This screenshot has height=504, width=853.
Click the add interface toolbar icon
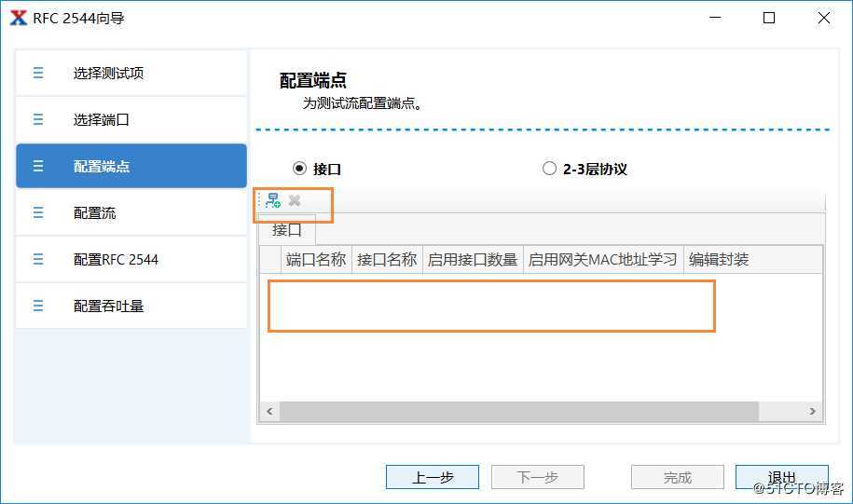click(x=272, y=200)
